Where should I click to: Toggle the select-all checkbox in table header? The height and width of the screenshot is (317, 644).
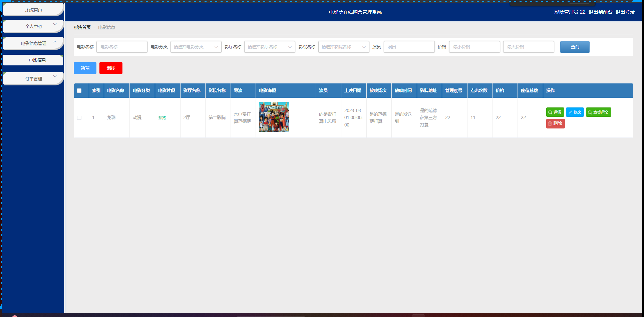[79, 90]
